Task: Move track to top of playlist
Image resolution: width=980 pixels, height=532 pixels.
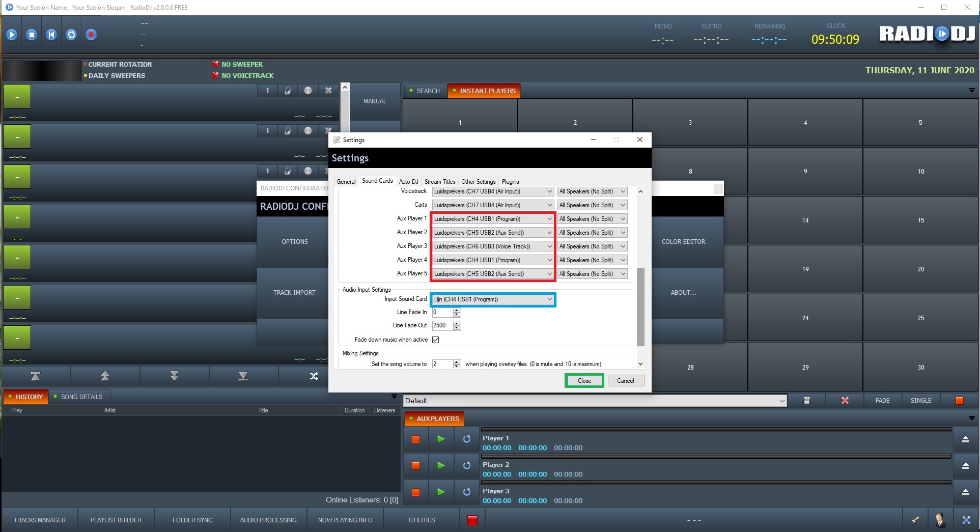Action: tap(35, 376)
